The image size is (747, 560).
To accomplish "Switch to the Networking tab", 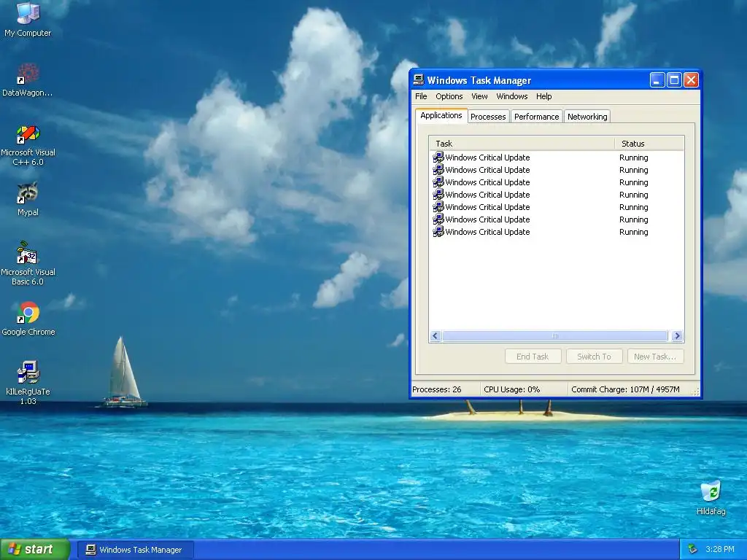I will [587, 117].
